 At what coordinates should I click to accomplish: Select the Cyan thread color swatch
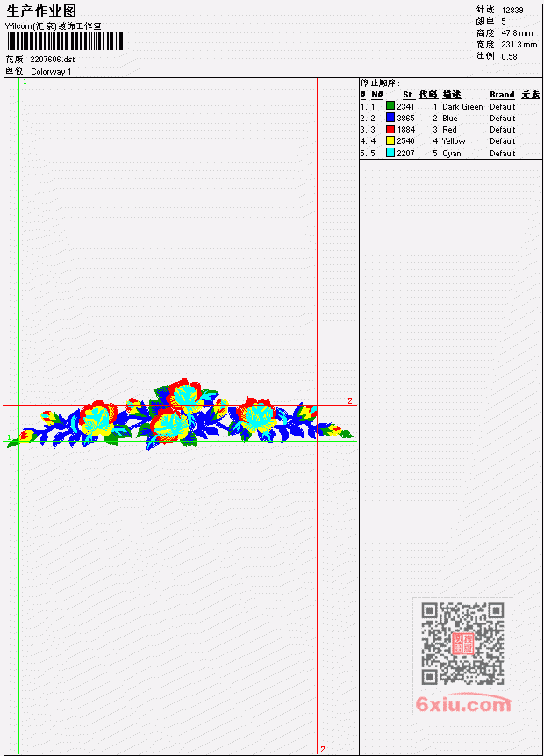pyautogui.click(x=390, y=153)
